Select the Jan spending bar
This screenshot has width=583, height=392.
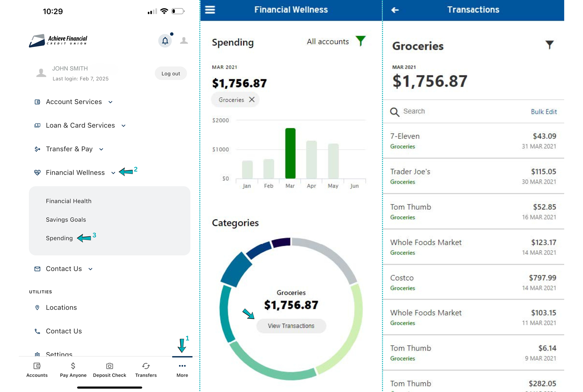pos(247,169)
